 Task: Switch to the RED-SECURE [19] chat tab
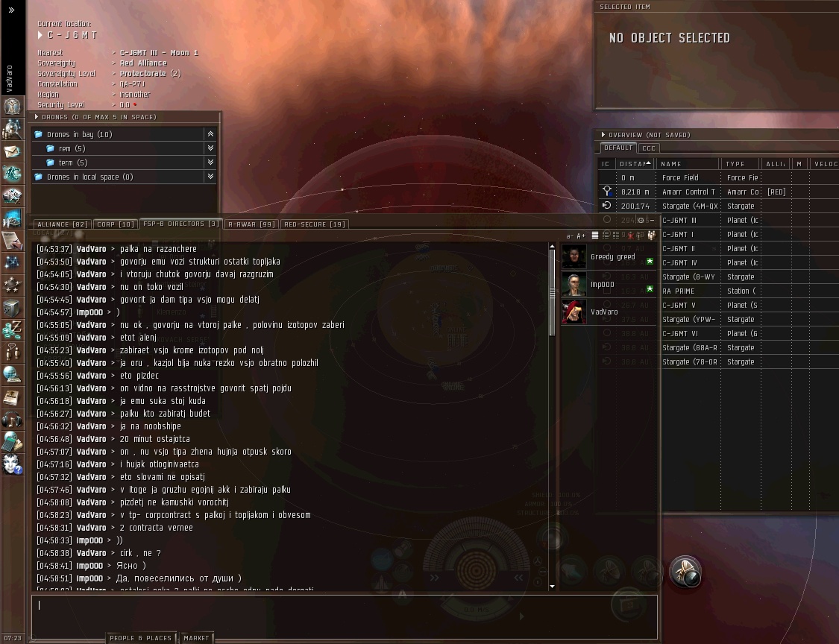[315, 224]
